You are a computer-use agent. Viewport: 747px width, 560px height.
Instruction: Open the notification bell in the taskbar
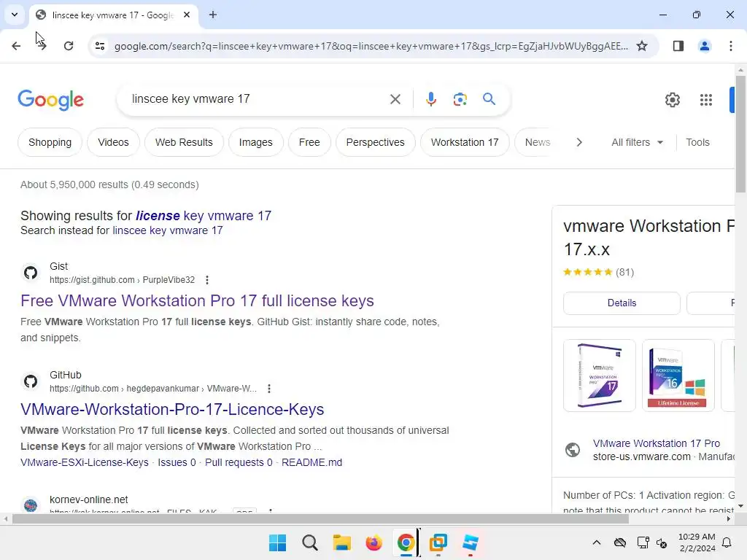click(x=727, y=542)
